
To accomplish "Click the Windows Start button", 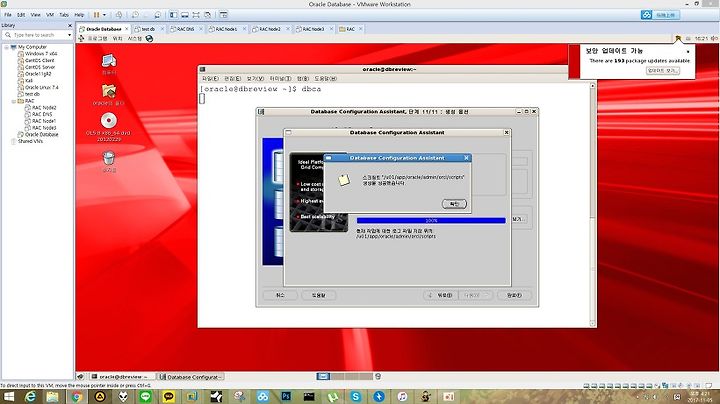I will 8,397.
